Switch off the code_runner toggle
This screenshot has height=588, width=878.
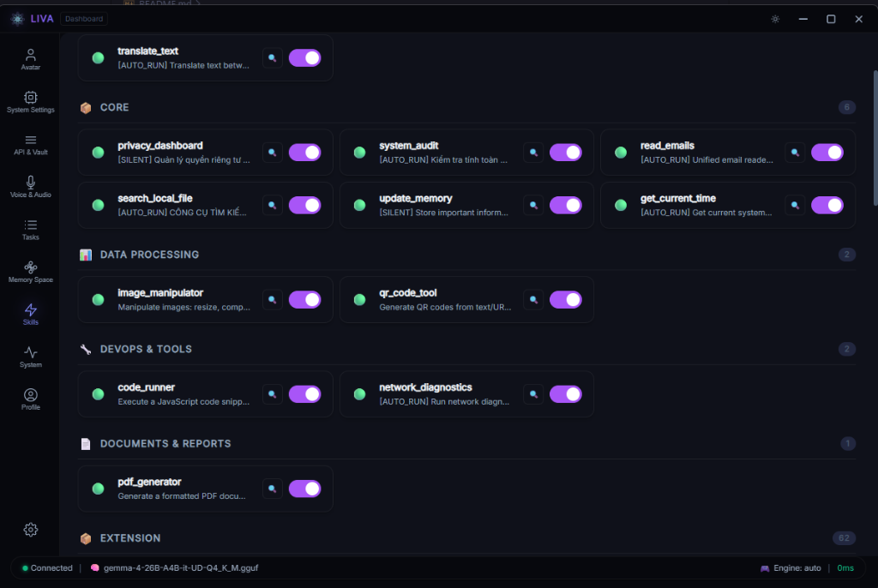point(304,394)
